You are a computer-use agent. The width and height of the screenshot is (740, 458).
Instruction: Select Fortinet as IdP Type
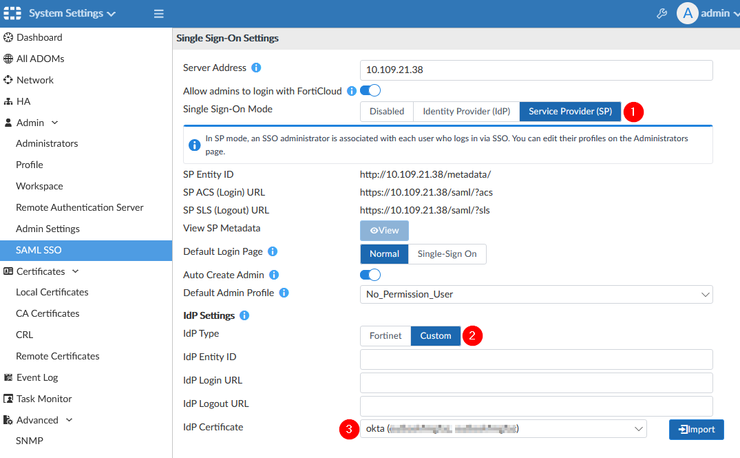(385, 336)
